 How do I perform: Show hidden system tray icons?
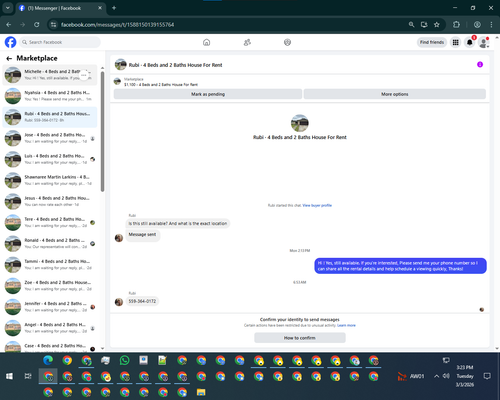click(x=436, y=376)
